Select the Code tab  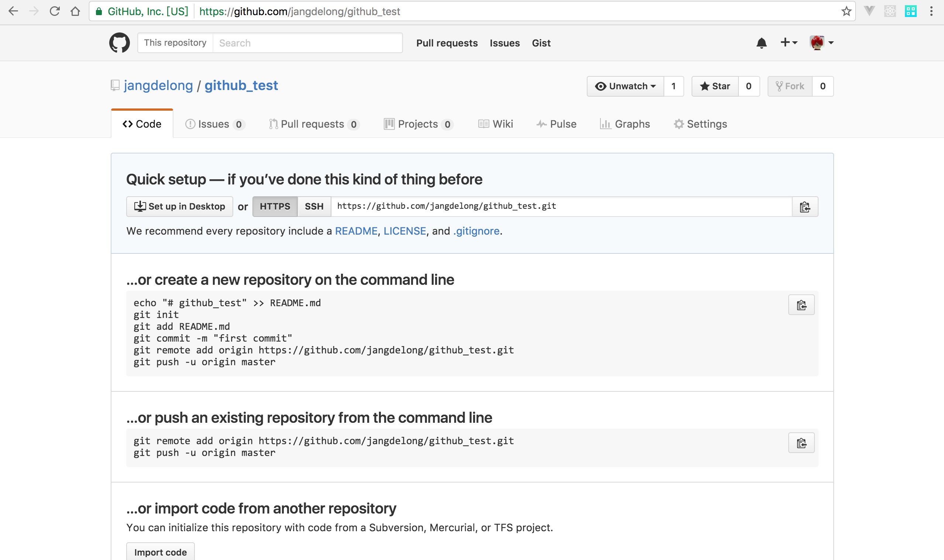(142, 124)
